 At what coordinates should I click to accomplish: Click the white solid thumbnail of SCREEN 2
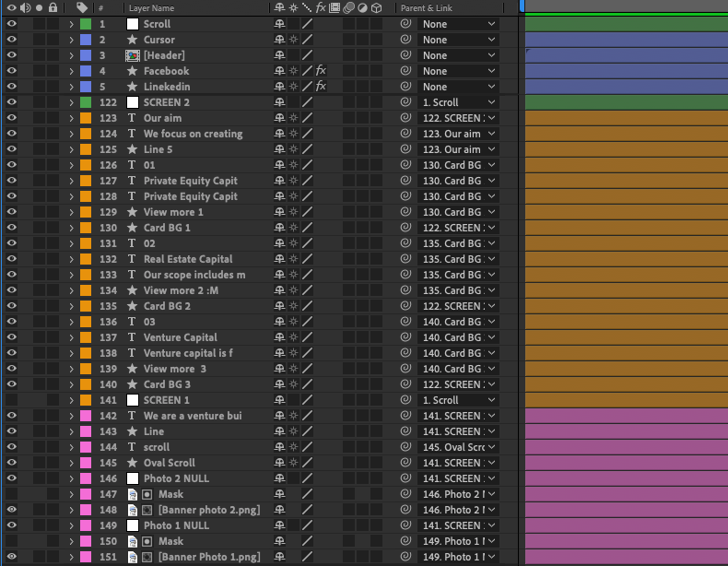[x=133, y=102]
